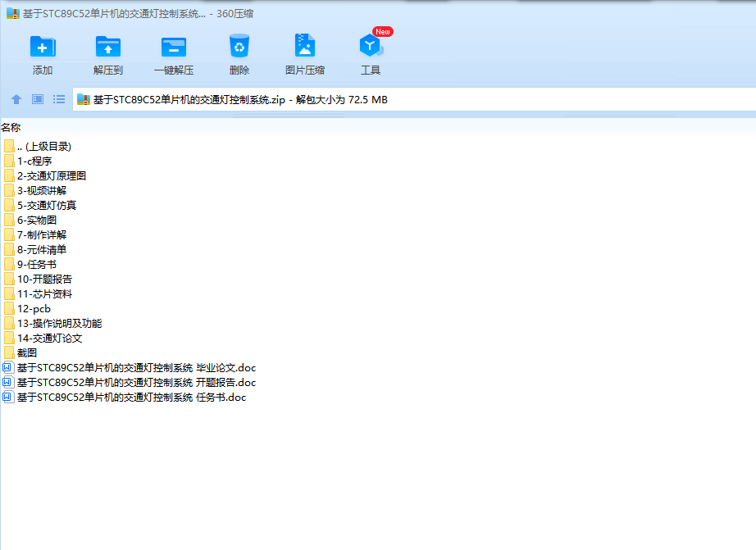Click the folder icon of 截图
The height and width of the screenshot is (550, 756).
click(9, 352)
